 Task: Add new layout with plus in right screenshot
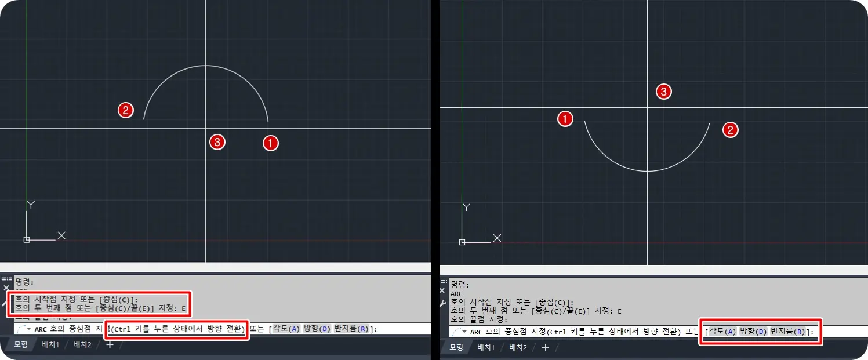coord(546,347)
